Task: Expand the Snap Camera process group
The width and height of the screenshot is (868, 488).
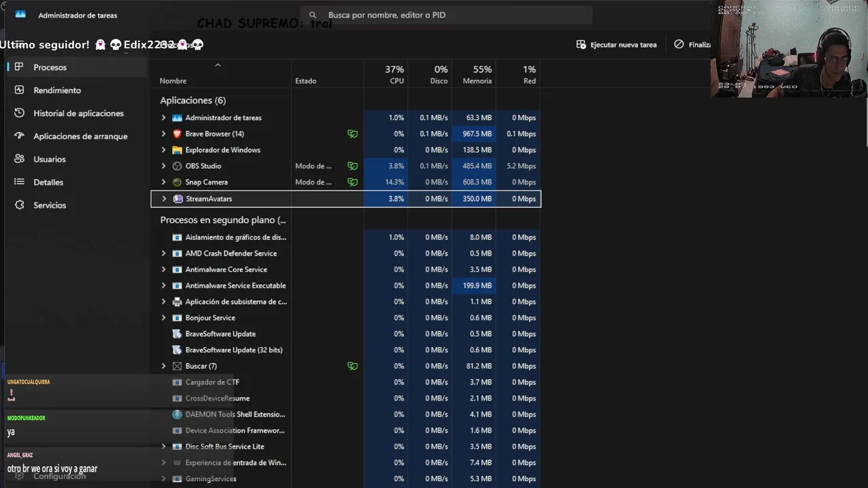Action: 163,182
